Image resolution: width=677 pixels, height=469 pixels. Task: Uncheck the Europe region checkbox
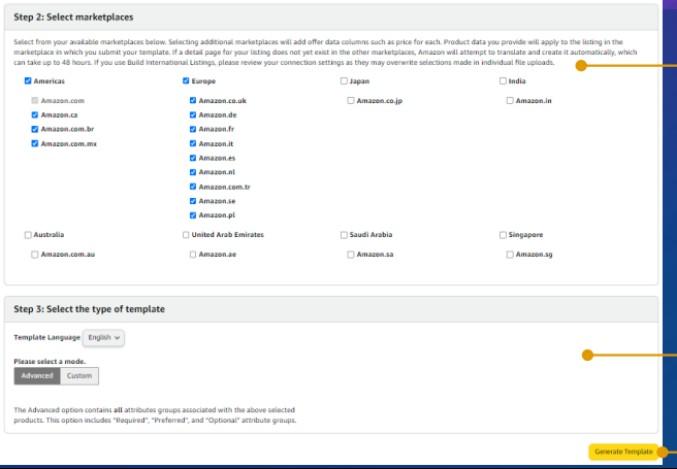pos(186,81)
